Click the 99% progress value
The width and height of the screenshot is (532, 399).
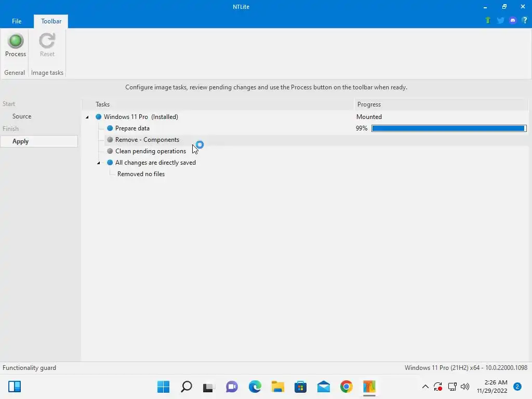(x=362, y=128)
